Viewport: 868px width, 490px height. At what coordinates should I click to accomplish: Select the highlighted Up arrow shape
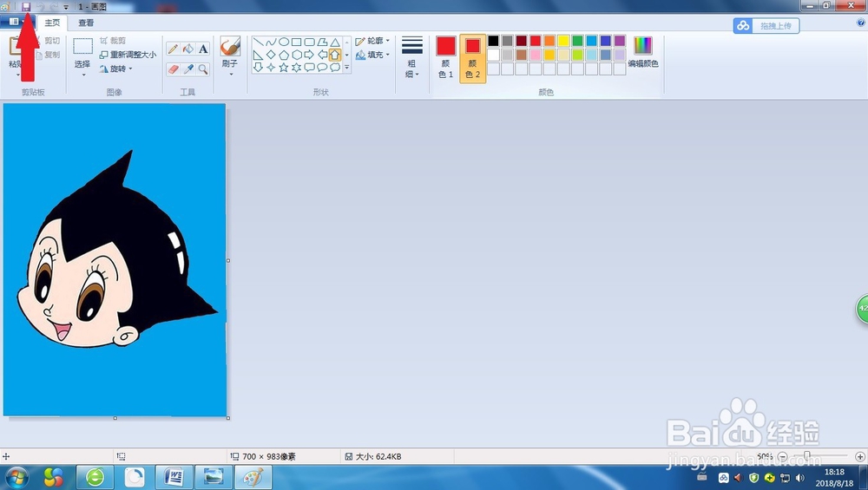point(335,55)
